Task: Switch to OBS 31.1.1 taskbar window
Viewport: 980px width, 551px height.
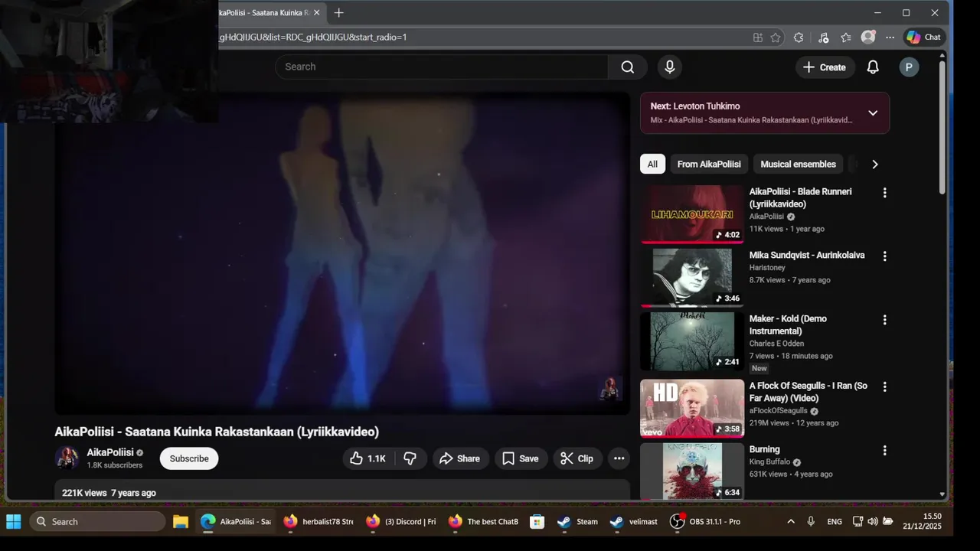Action: (x=705, y=522)
